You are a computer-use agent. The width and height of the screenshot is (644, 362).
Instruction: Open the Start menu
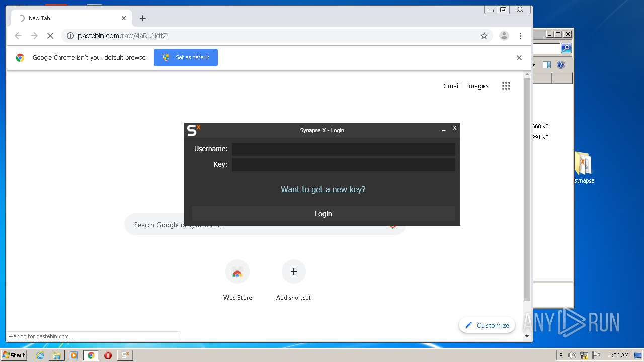point(14,355)
